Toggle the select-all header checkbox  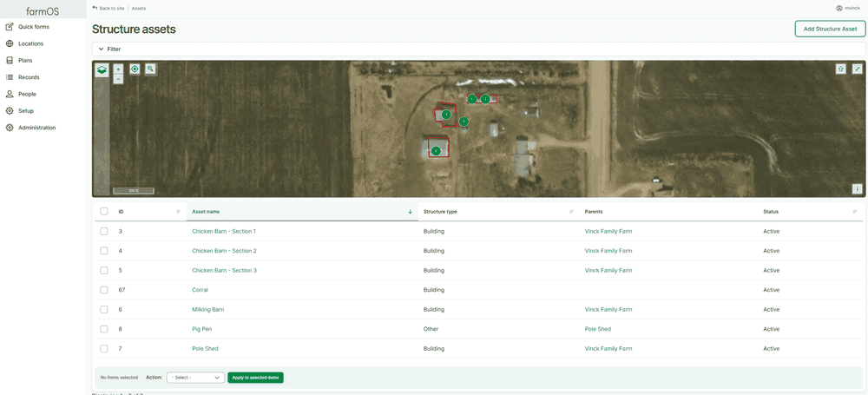[104, 211]
